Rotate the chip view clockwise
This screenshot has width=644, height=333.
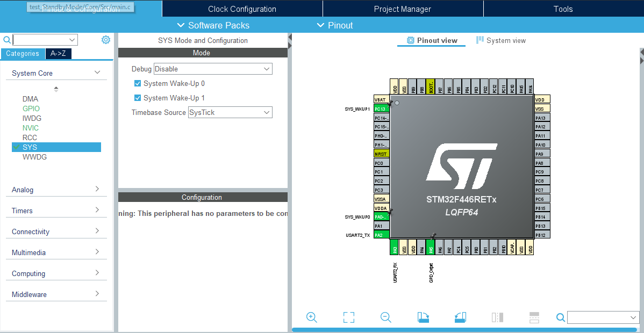pyautogui.click(x=423, y=317)
